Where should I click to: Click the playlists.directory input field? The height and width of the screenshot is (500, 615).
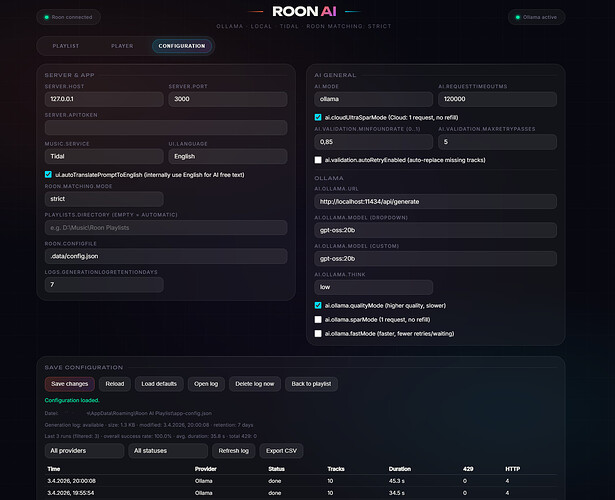[x=166, y=227]
